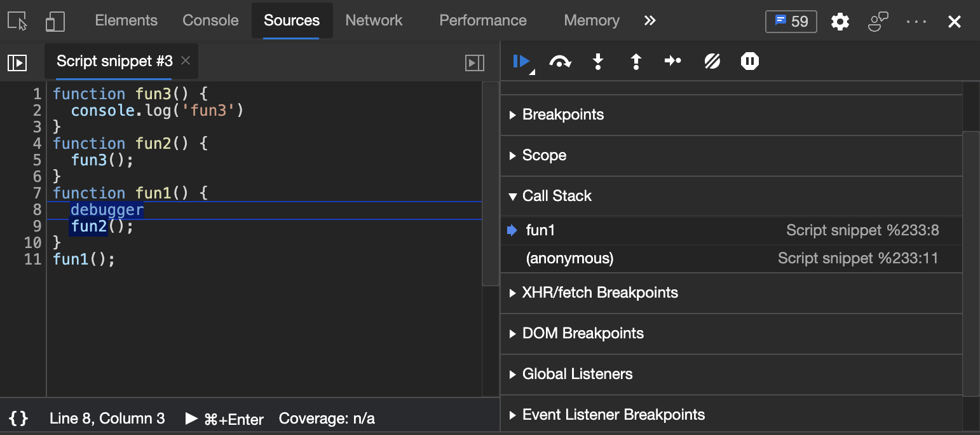Collapse the Call Stack section
Viewport: 980px width, 435px height.
pos(557,197)
